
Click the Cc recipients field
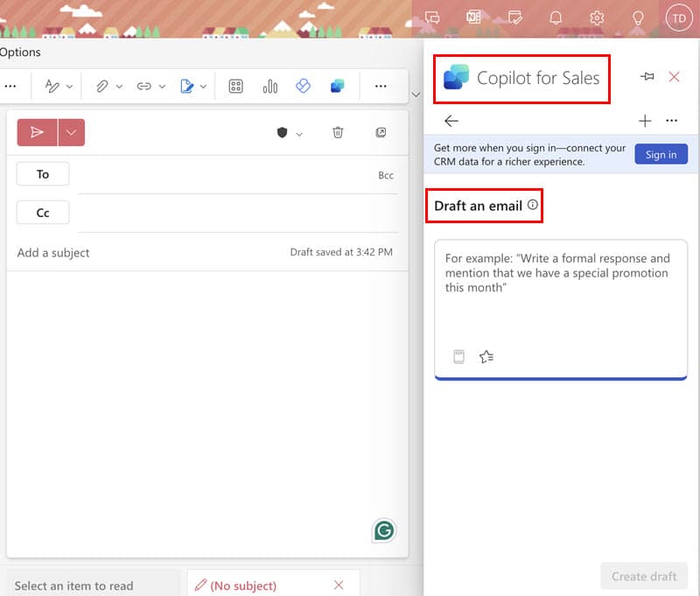pyautogui.click(x=238, y=214)
